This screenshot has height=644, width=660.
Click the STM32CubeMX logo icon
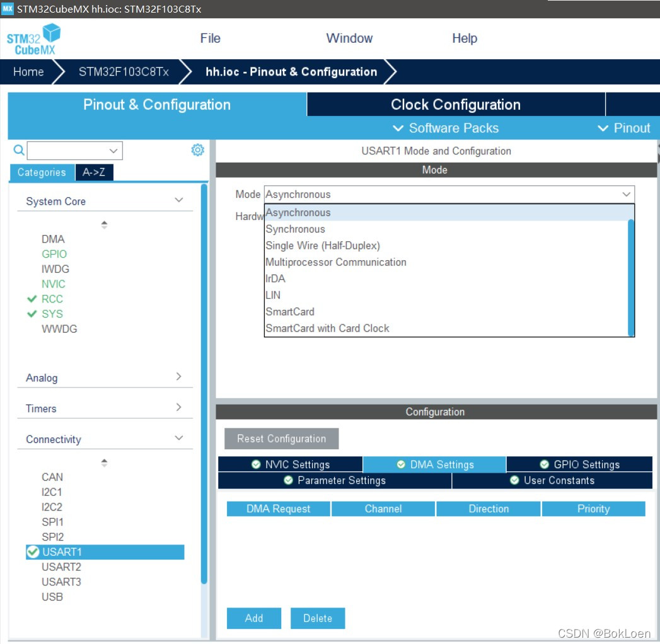(33, 39)
